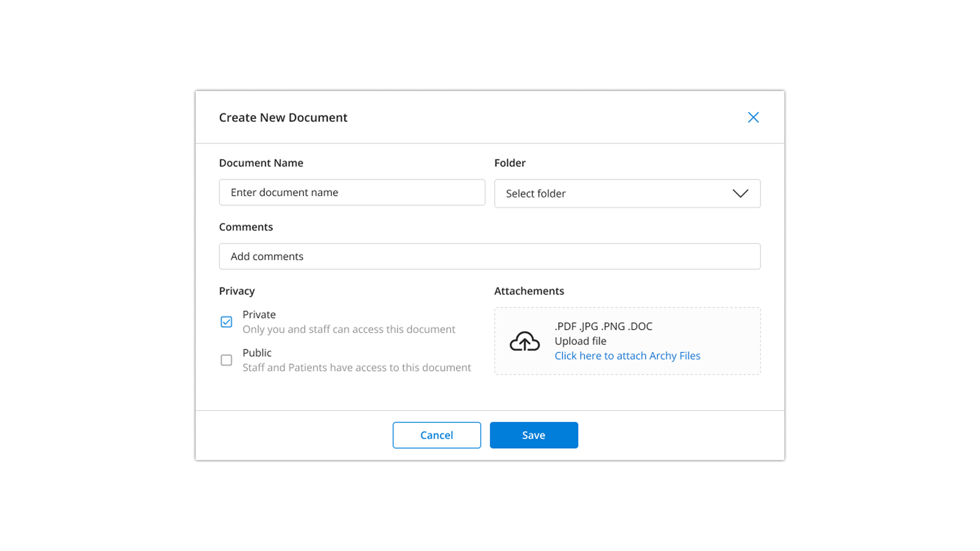This screenshot has height=551, width=980.
Task: Click the .PDF .JPG .PNG .DOC file types text
Action: tap(603, 326)
